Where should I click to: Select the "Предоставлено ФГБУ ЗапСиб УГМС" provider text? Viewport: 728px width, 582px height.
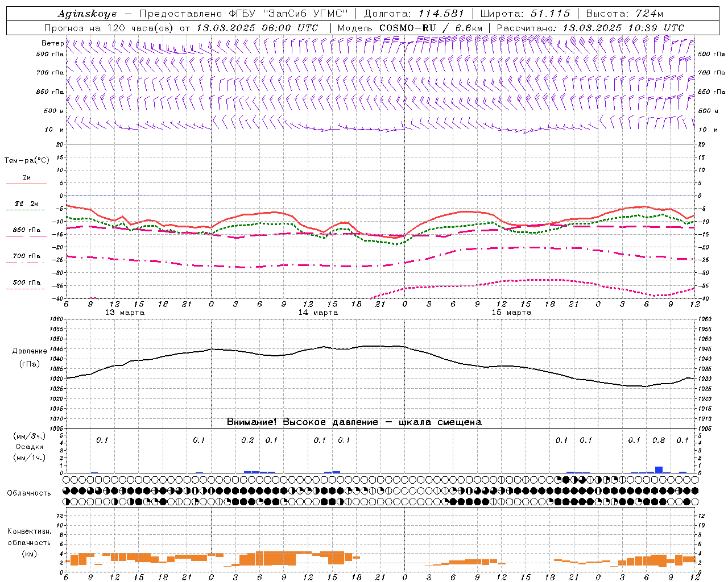click(x=244, y=14)
